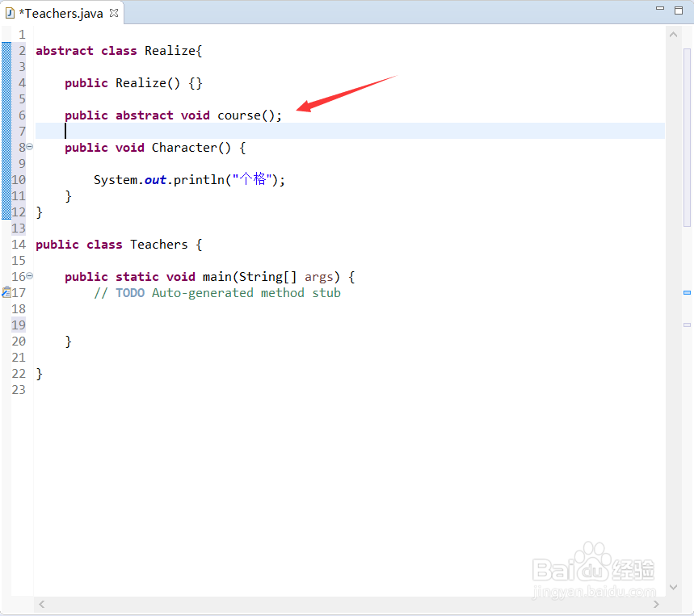Collapse the Character() method at line 8
Viewport: 694px width, 616px height.
(30, 147)
